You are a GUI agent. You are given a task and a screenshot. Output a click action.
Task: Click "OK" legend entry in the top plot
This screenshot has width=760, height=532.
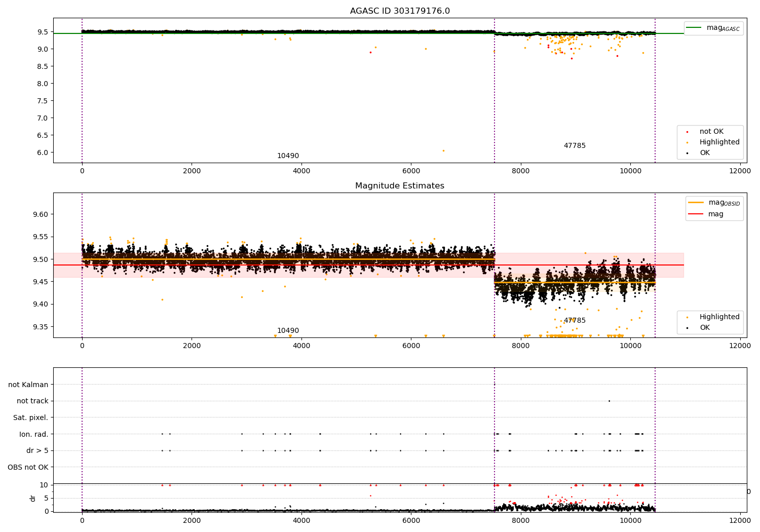(698, 153)
